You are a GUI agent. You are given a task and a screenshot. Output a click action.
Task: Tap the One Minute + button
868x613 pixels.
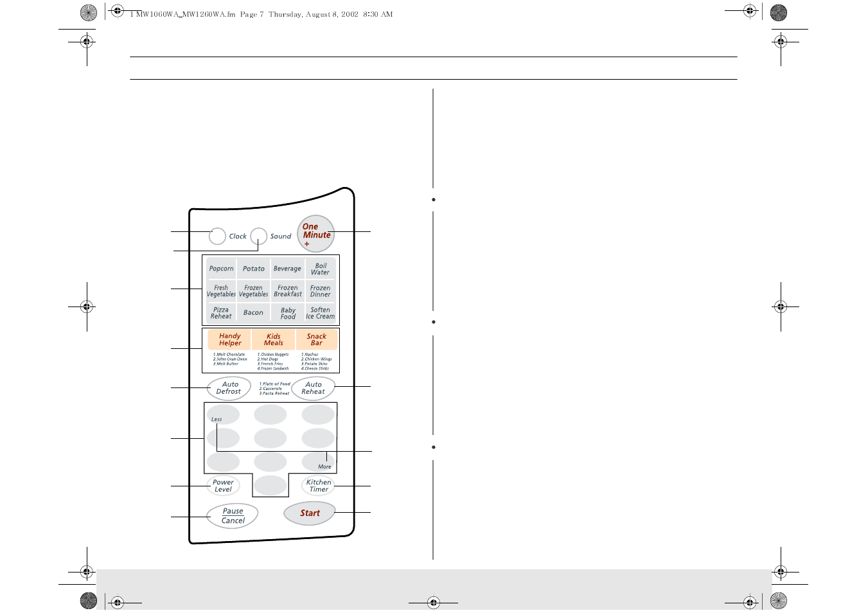315,234
